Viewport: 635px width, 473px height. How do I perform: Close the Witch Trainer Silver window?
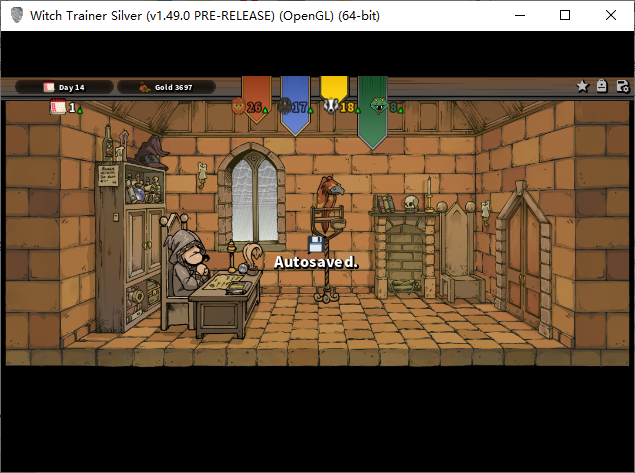(x=611, y=15)
